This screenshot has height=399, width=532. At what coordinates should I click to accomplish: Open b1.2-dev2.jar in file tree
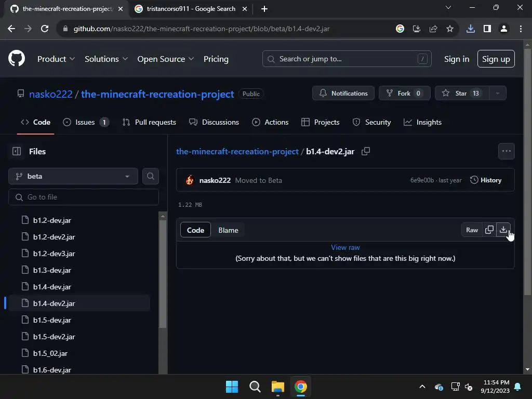tap(79, 237)
